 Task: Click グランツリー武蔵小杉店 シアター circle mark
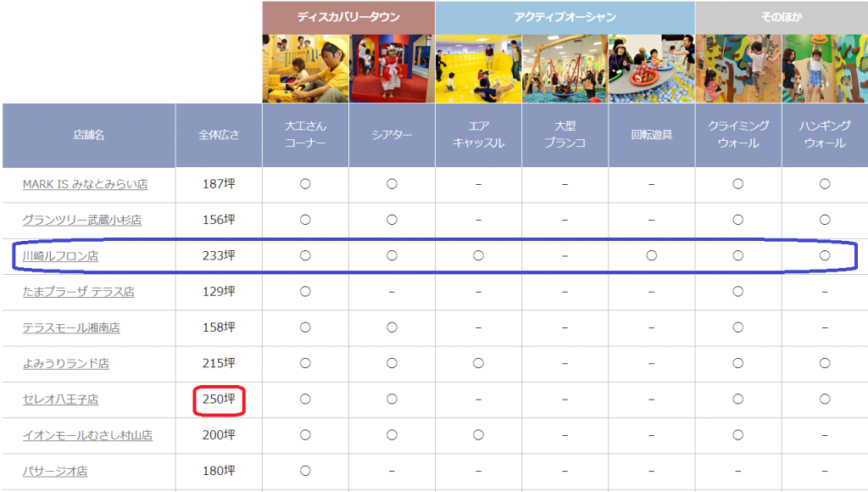[392, 220]
